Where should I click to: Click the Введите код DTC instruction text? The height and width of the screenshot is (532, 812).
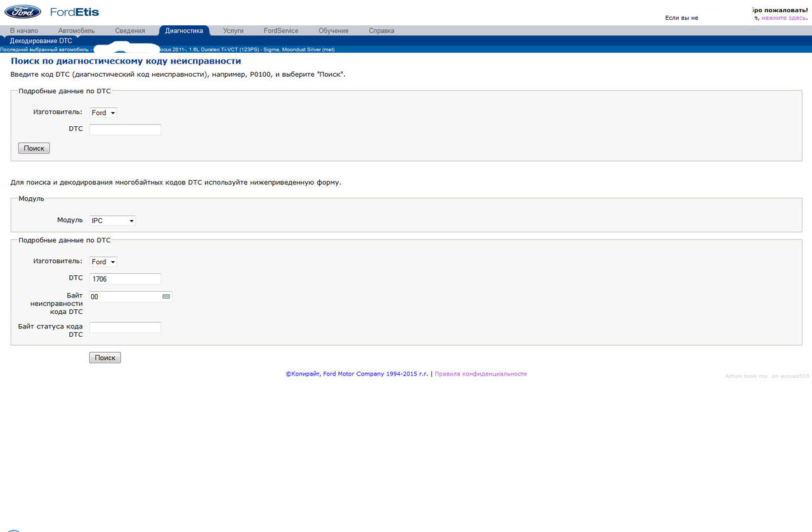178,75
